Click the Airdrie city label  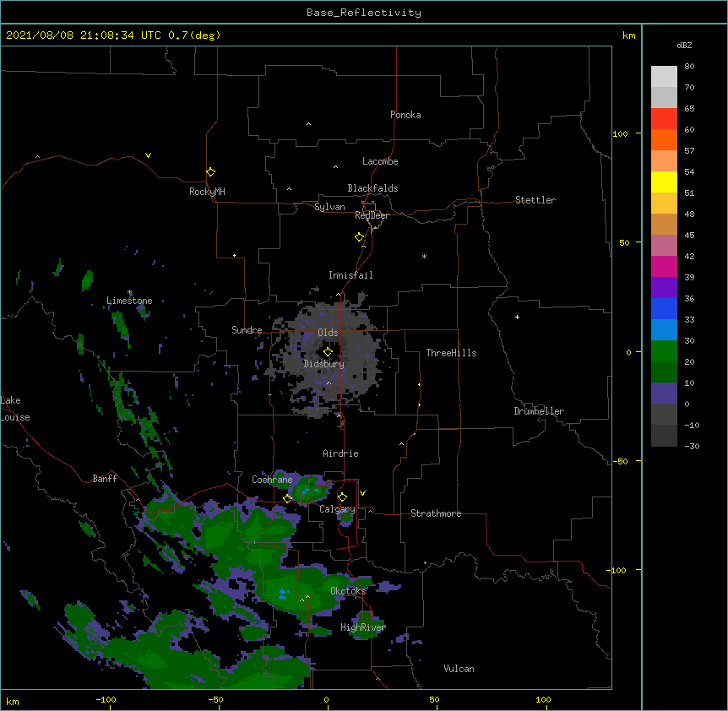point(341,453)
